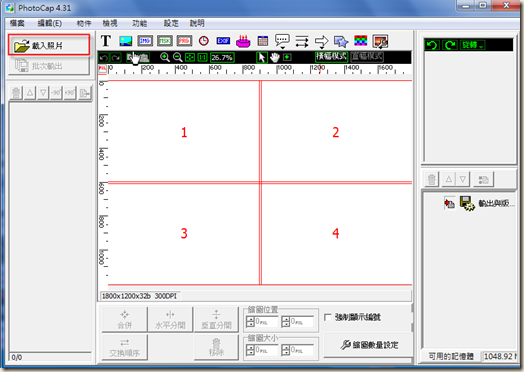The image size is (524, 372).
Task: Click the green dot square icon
Action: click(x=287, y=57)
